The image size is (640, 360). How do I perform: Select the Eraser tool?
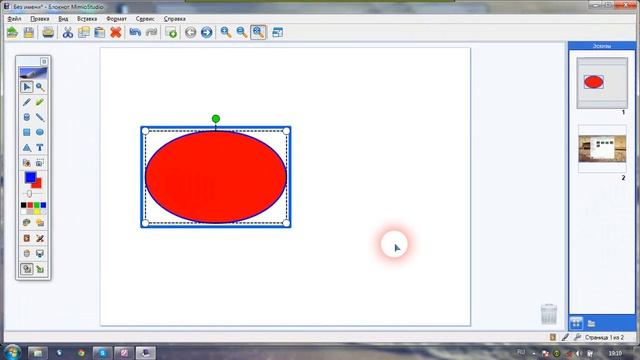pyautogui.click(x=27, y=118)
